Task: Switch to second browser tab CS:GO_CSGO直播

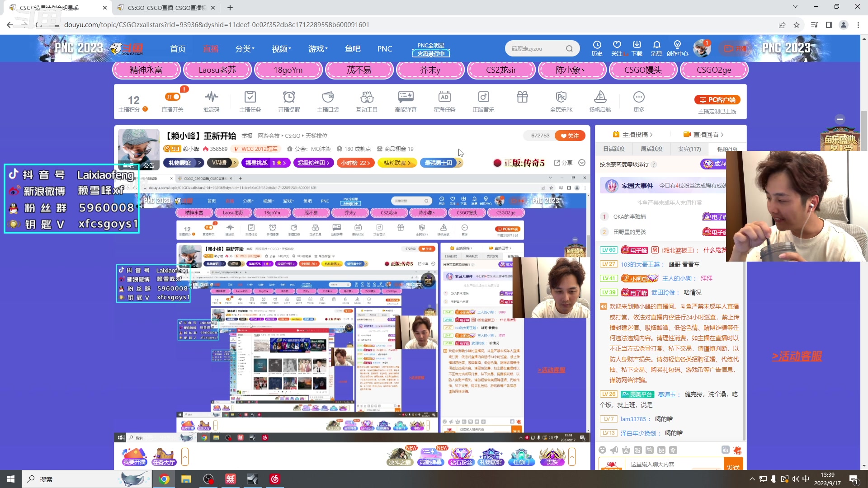Action: coord(166,8)
